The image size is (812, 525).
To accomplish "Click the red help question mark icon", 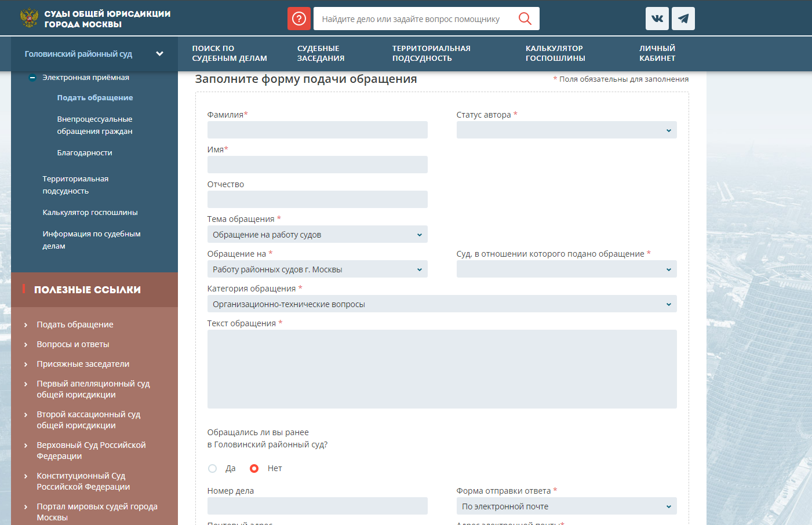I will [x=299, y=19].
